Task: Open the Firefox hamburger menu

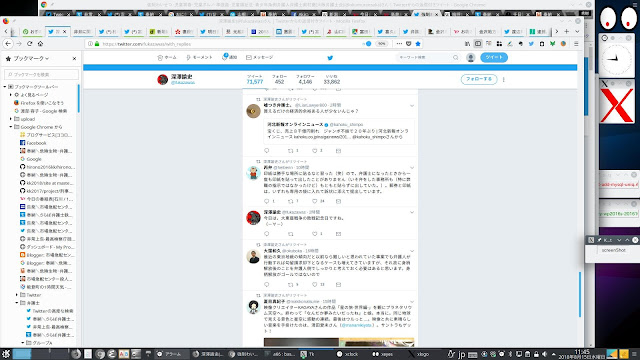Action: pyautogui.click(x=576, y=44)
